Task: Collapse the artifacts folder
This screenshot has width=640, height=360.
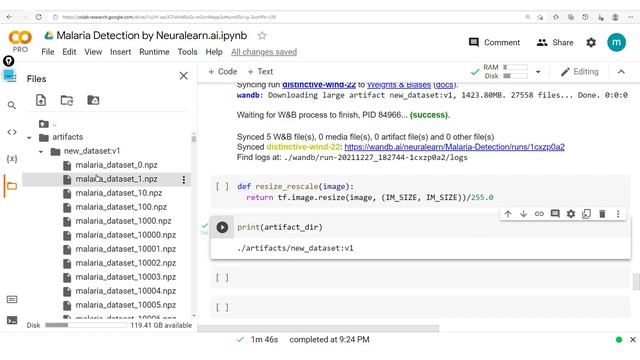Action: coord(29,138)
